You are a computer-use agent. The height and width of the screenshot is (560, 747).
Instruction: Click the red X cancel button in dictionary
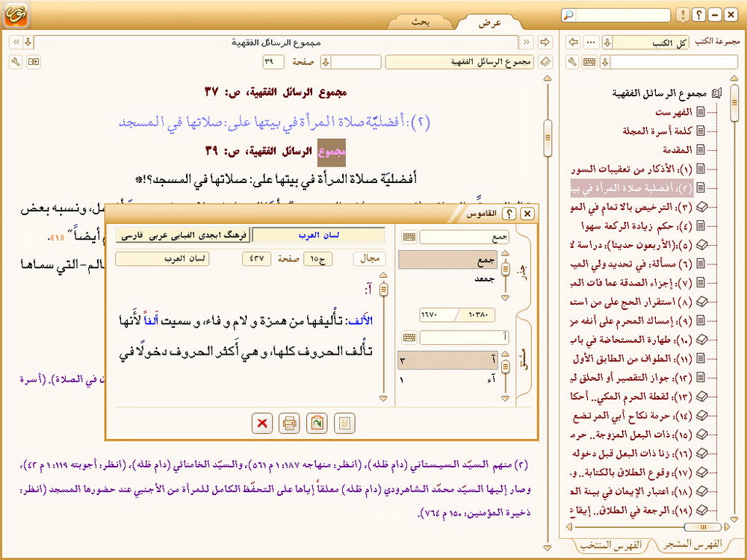pyautogui.click(x=262, y=423)
